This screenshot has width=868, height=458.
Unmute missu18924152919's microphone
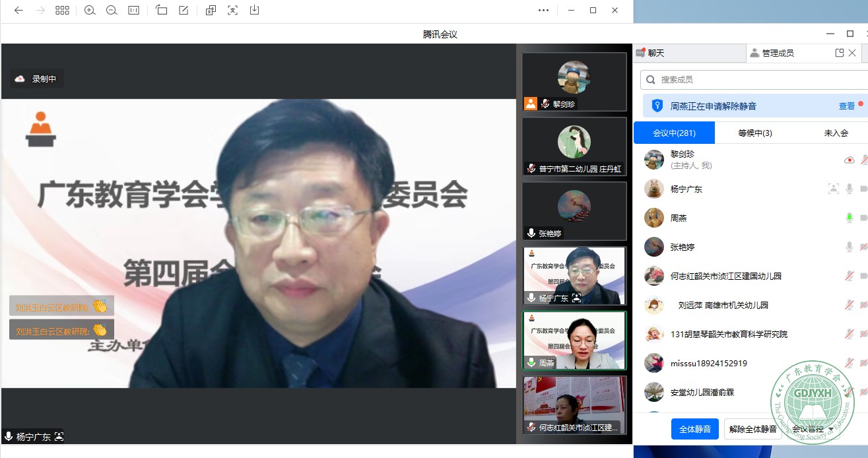(850, 363)
